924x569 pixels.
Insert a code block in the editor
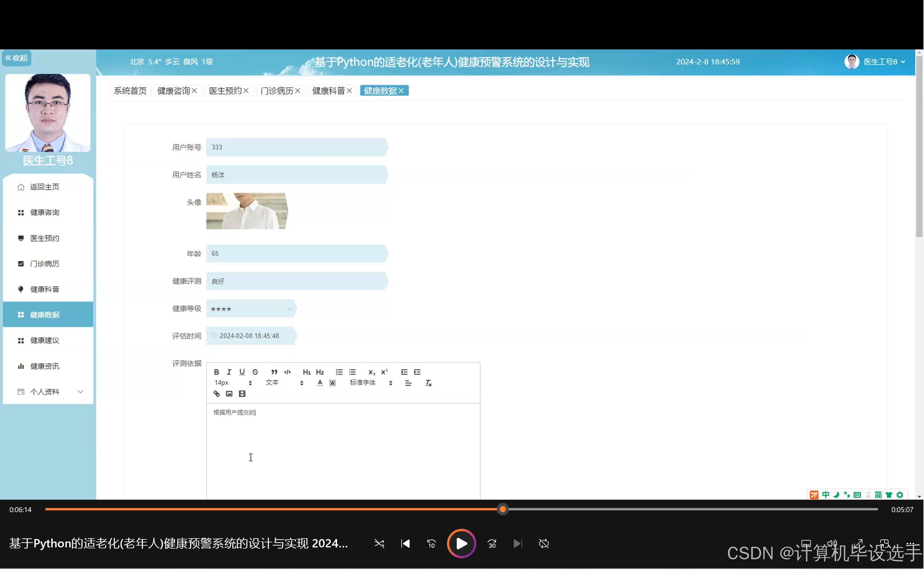(x=287, y=372)
